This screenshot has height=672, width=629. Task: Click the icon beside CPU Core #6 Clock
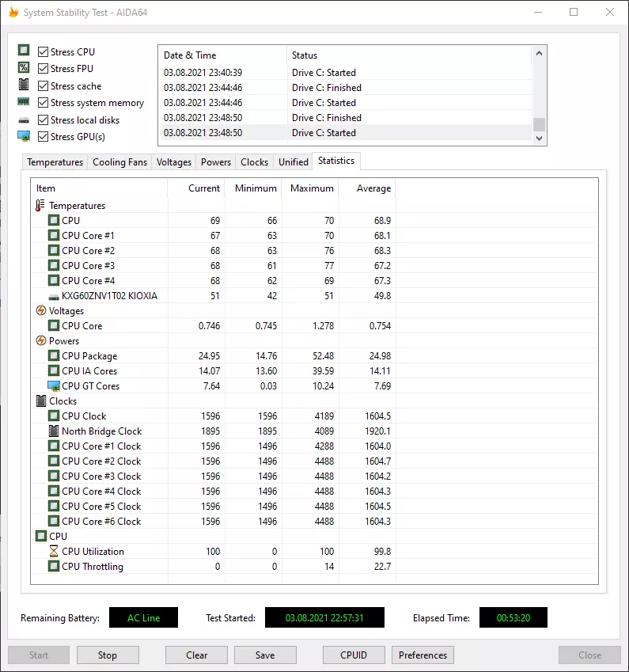tap(54, 521)
